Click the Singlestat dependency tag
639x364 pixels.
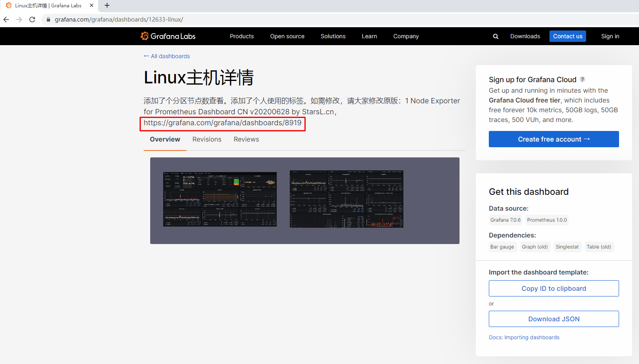pos(567,247)
